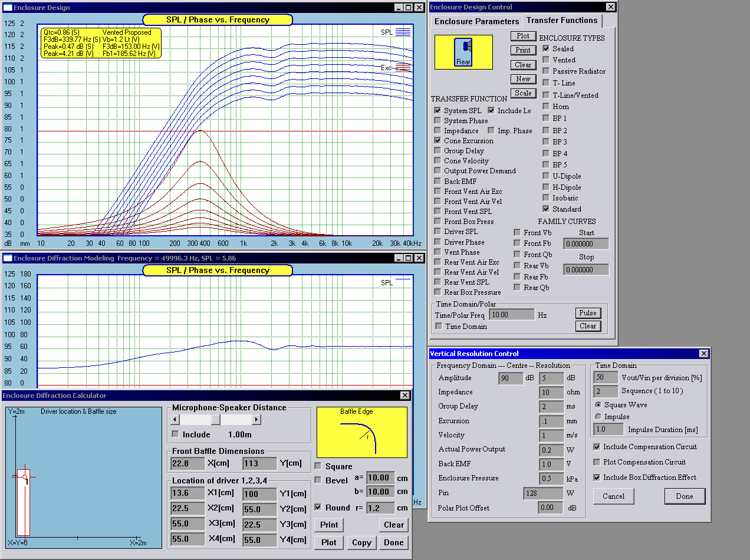Click the Time/Polar Freq input field
750x560 pixels.
tap(511, 315)
